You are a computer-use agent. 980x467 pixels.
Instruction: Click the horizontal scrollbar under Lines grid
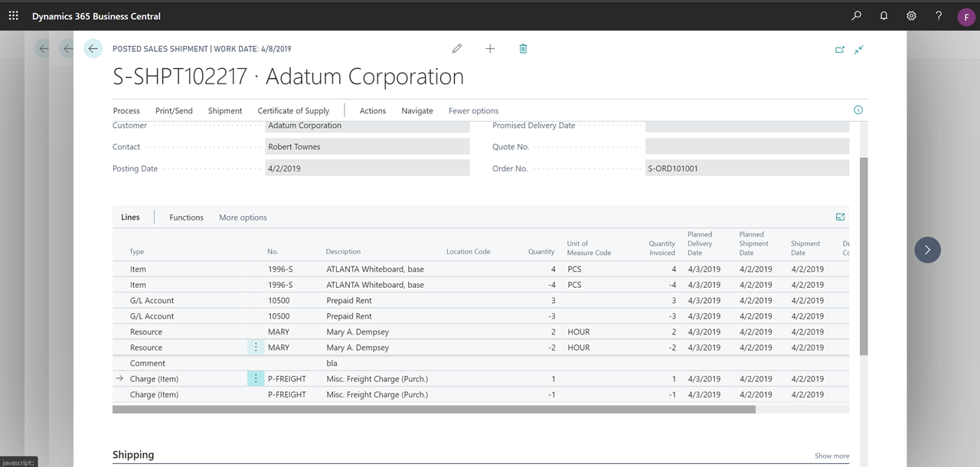(x=433, y=410)
